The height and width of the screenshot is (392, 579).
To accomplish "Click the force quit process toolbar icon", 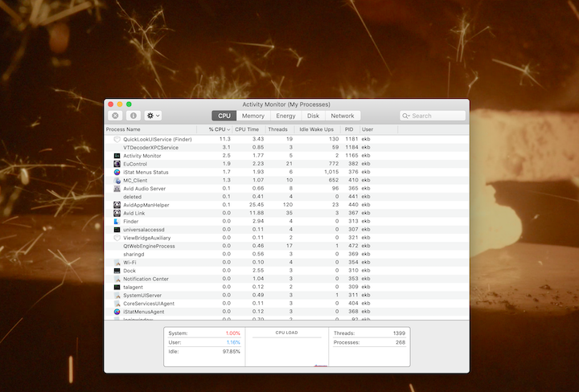I will (x=115, y=116).
